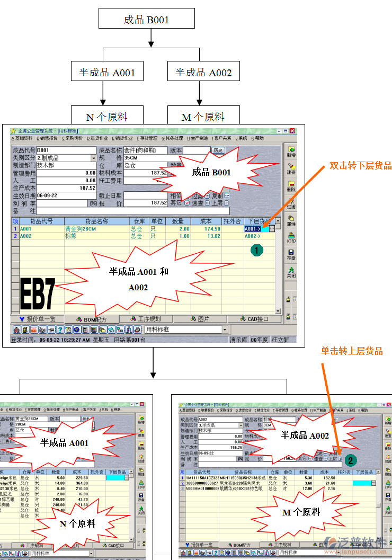Switch to the 工序规划 tab in the A002 window
The height and width of the screenshot is (560, 392).
point(281,545)
